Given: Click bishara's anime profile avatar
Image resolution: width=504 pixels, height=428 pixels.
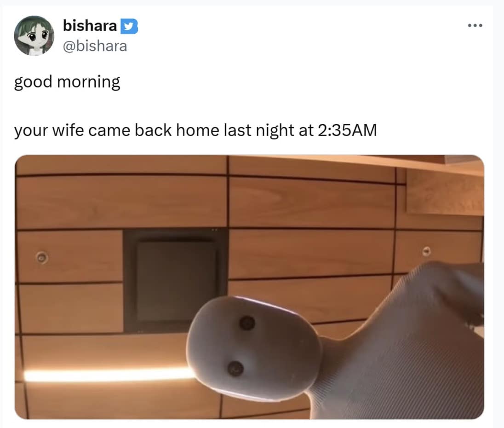Looking at the screenshot, I should [x=34, y=35].
